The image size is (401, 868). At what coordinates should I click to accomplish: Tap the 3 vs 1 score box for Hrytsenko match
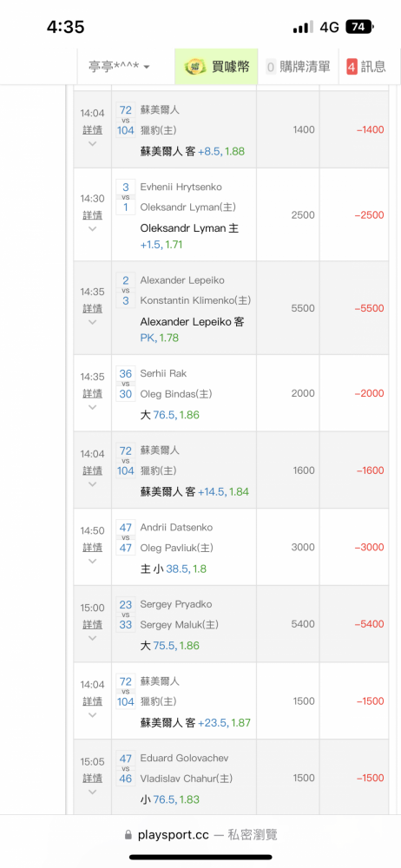[x=126, y=197]
